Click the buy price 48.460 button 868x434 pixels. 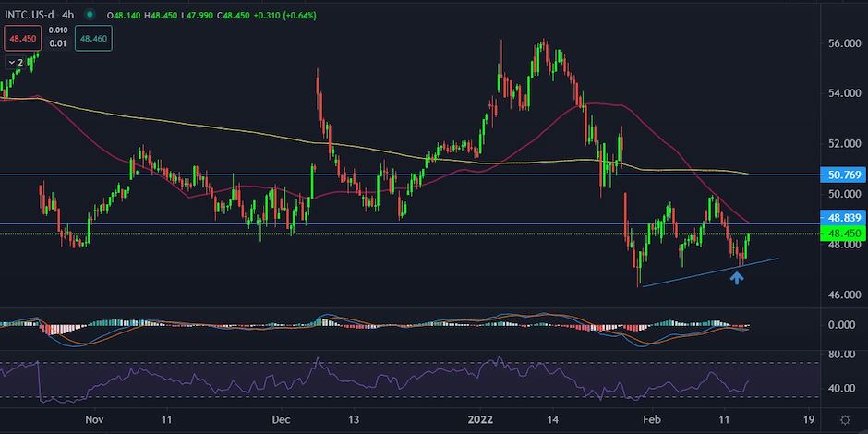pyautogui.click(x=93, y=40)
